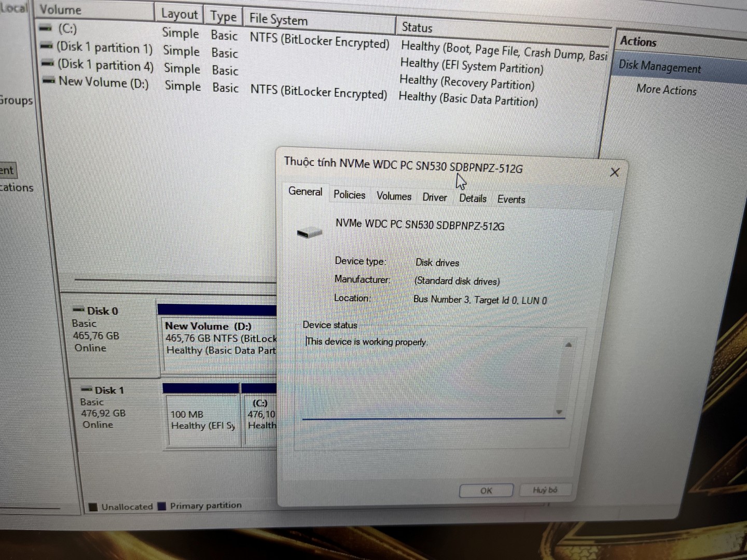747x560 pixels.
Task: Expand More Actions in Actions pane
Action: pyautogui.click(x=666, y=90)
